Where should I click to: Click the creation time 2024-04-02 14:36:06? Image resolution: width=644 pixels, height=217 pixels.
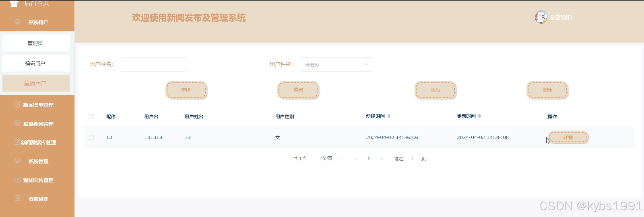pyautogui.click(x=392, y=137)
